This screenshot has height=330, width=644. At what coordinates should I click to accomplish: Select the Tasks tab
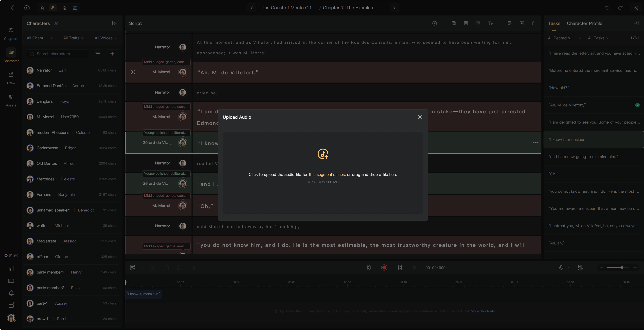pos(554,23)
